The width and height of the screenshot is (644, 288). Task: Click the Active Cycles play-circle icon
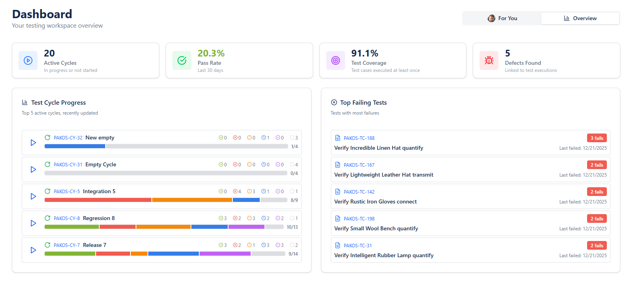coord(28,60)
